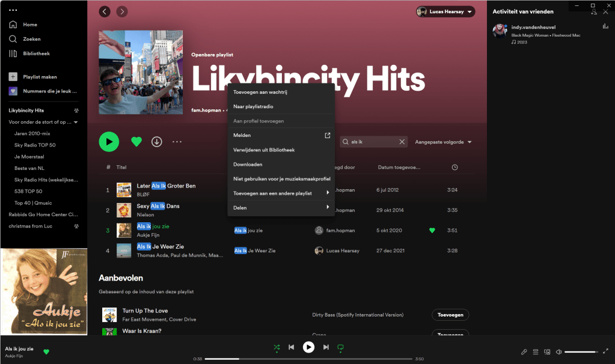The height and width of the screenshot is (364, 615).
Task: Click the Home icon in sidebar
Action: point(13,25)
